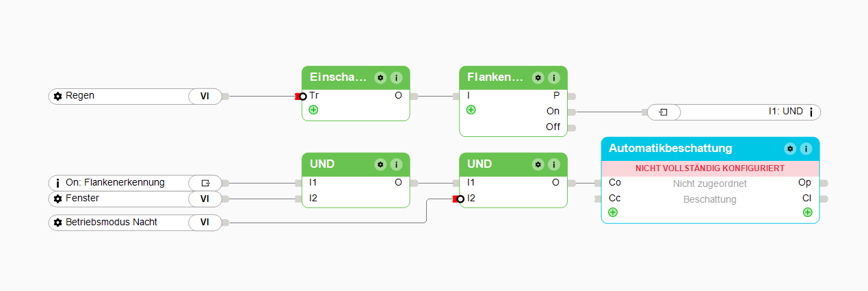
Task: Click info icon on Flankenerkennung block
Action: point(553,77)
